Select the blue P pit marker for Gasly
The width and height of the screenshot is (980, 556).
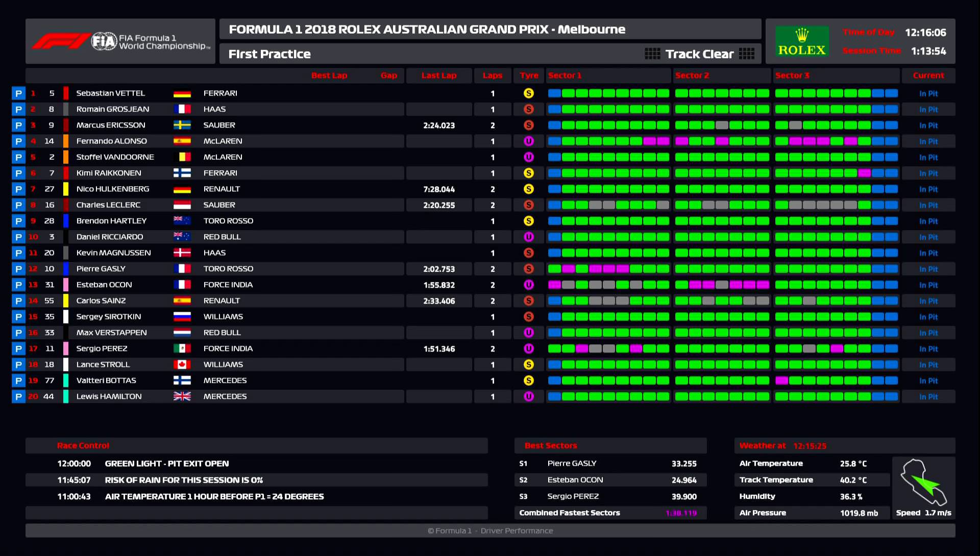pos(18,269)
